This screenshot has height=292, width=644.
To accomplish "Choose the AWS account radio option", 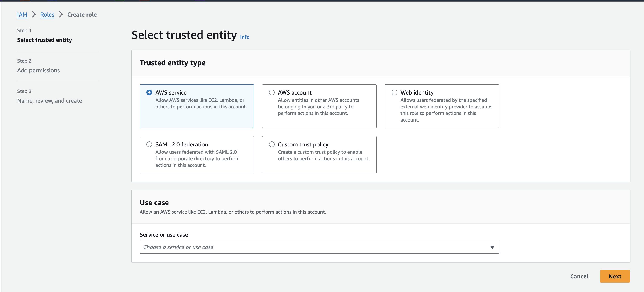I will (x=271, y=92).
